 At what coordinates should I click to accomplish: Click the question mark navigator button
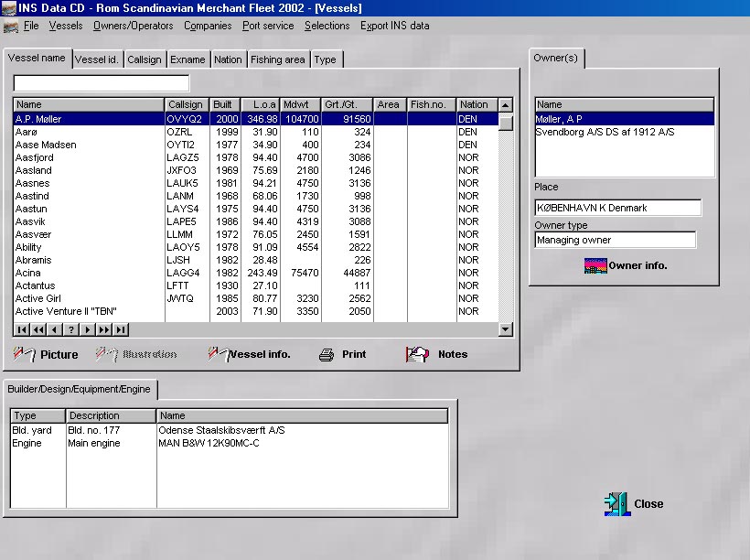[x=70, y=329]
